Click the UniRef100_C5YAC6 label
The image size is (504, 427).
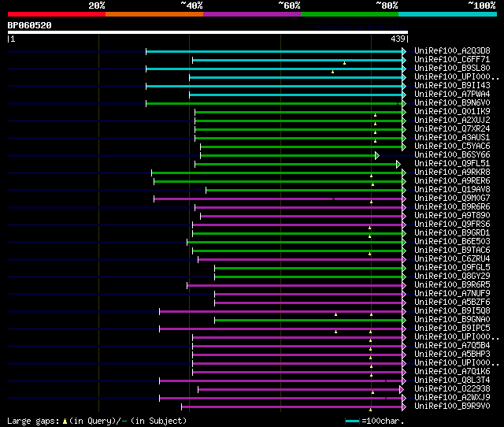click(452, 147)
